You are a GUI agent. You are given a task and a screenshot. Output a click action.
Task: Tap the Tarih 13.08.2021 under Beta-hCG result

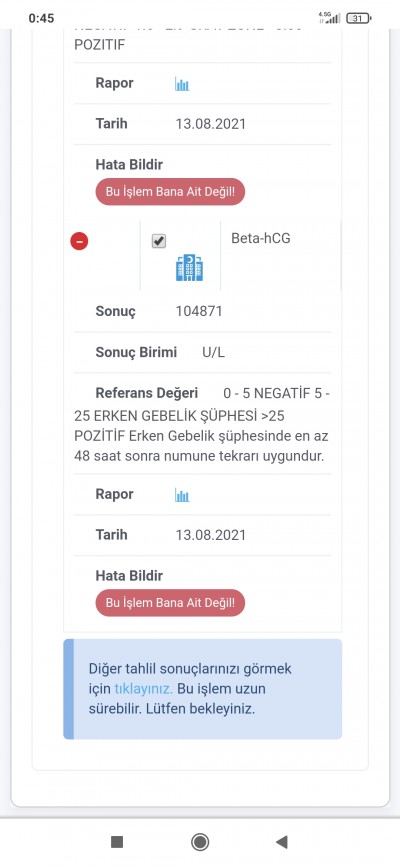pos(210,535)
